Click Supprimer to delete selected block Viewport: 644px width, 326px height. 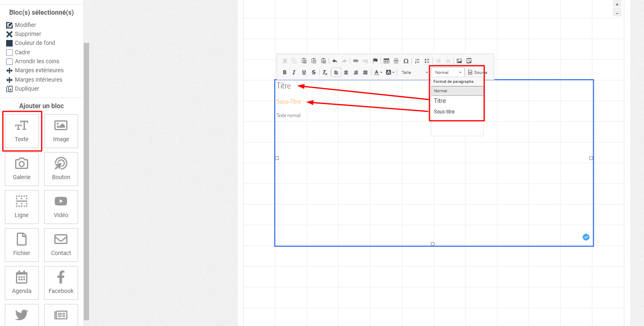coord(28,34)
